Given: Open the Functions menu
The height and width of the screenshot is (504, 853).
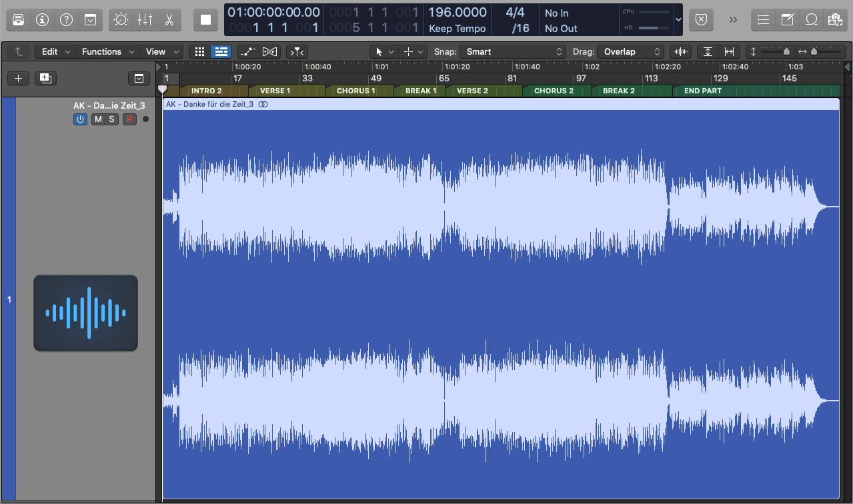Looking at the screenshot, I should point(108,51).
